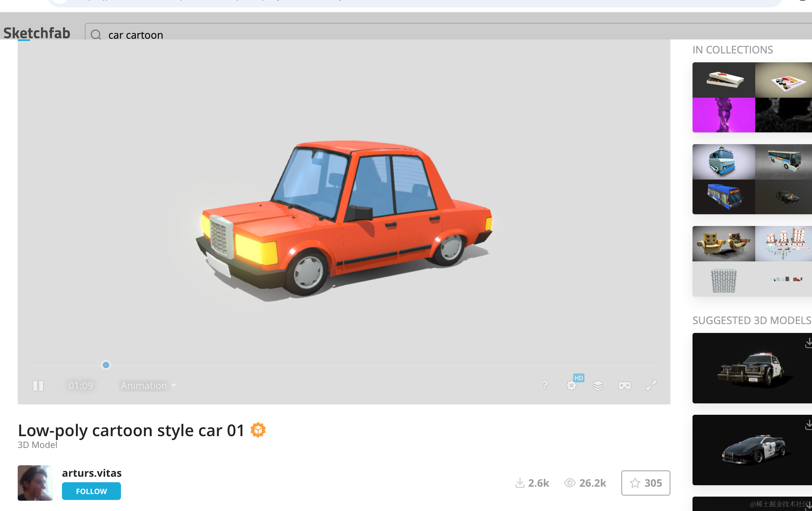Click the 26.2k views eye icon

point(570,483)
